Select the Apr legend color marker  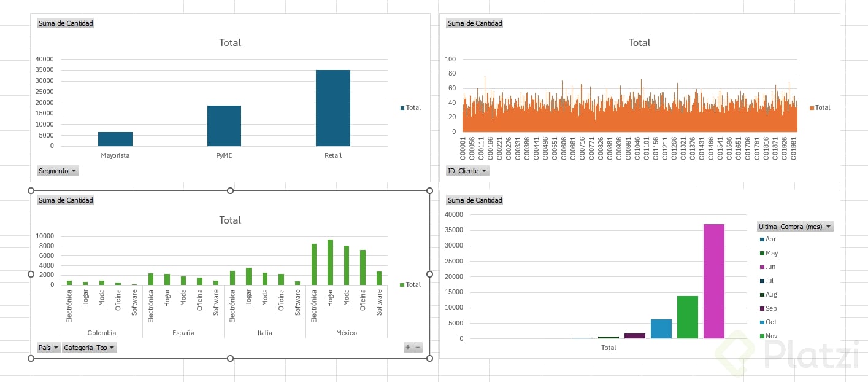(x=762, y=240)
